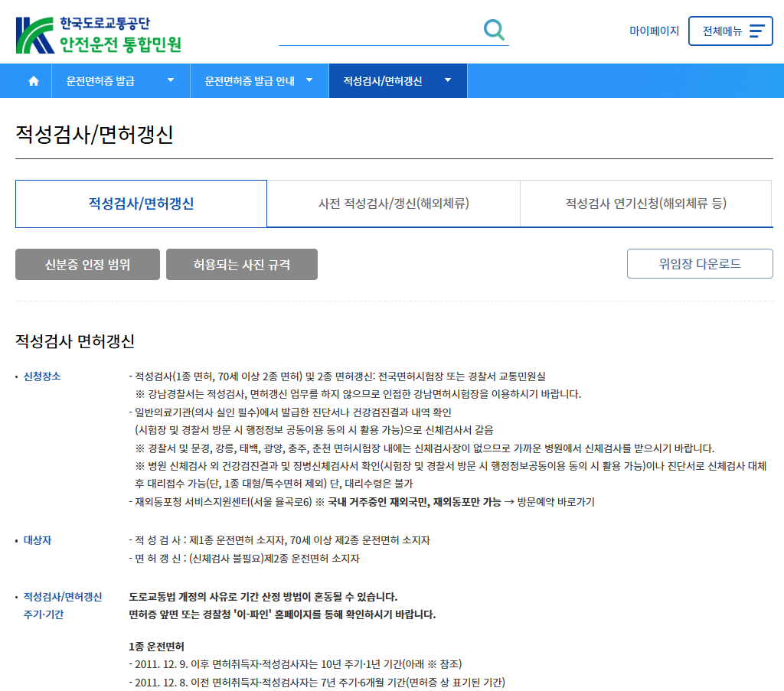Expand the 운전면허증 발급 안내 dropdown arrow
This screenshot has height=691, width=784.
[310, 80]
